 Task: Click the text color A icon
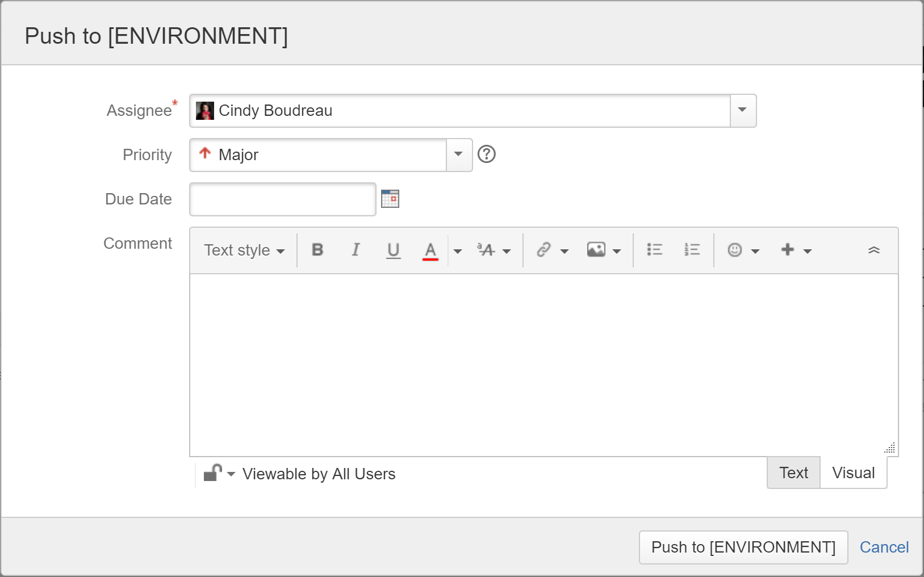[x=430, y=250]
